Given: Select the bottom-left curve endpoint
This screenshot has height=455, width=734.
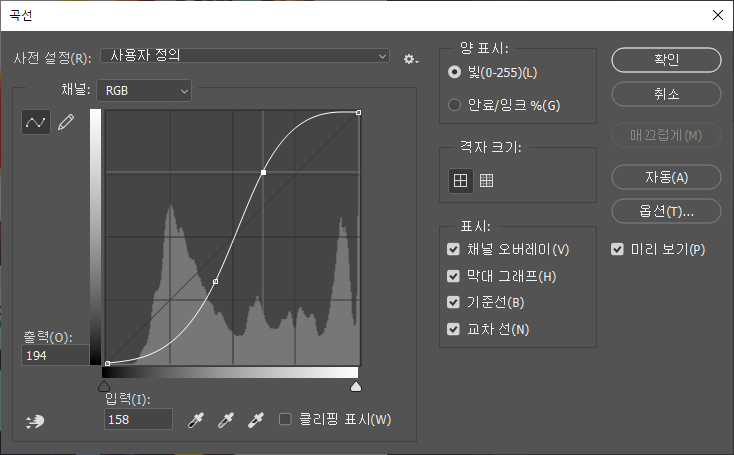Looking at the screenshot, I should 108,363.
